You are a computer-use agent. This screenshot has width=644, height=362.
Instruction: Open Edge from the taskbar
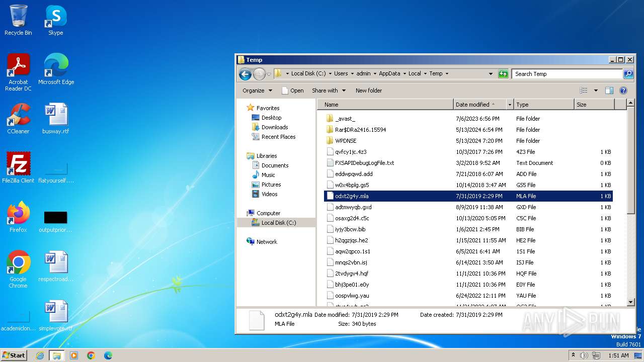pos(108,355)
